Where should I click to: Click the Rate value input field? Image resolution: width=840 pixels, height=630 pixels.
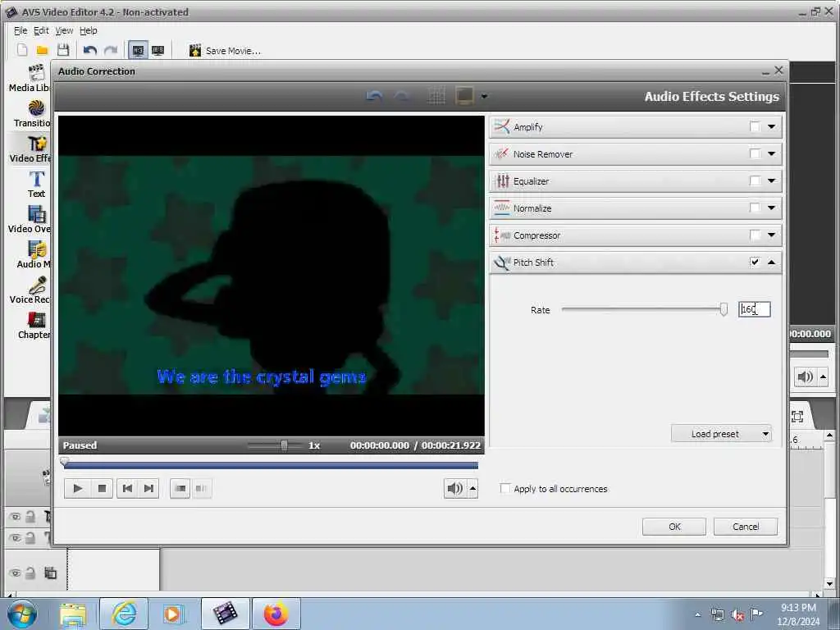pos(755,309)
